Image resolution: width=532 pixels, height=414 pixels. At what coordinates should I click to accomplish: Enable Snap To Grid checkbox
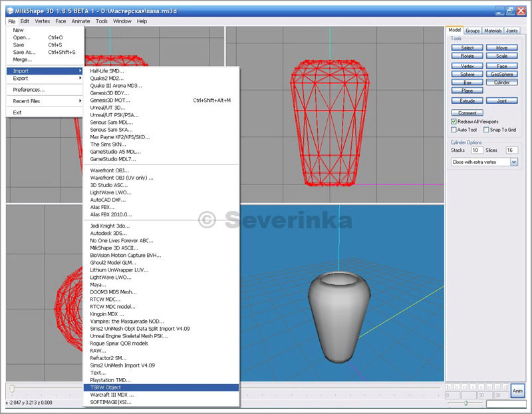(x=486, y=130)
